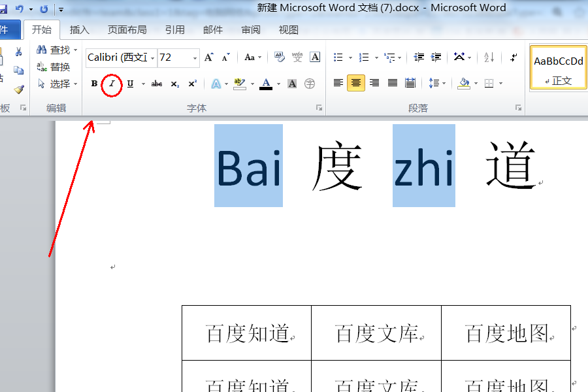Click the 替换 replace button

tap(54, 67)
